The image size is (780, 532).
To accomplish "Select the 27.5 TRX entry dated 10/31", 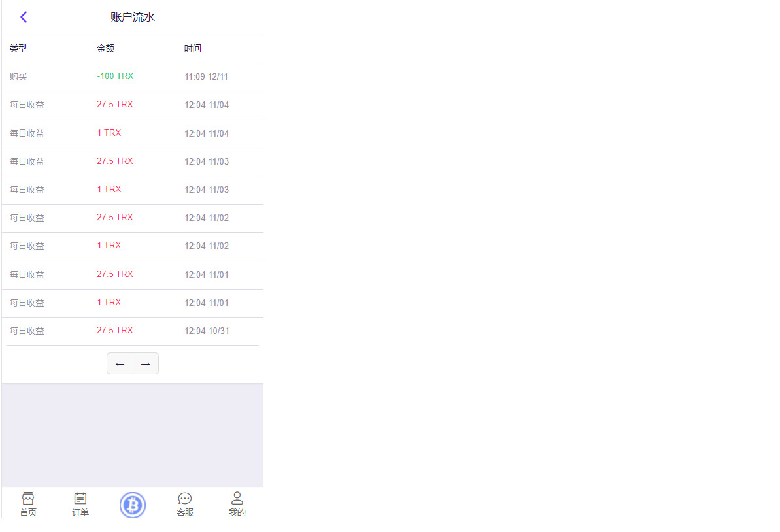I will pos(132,331).
